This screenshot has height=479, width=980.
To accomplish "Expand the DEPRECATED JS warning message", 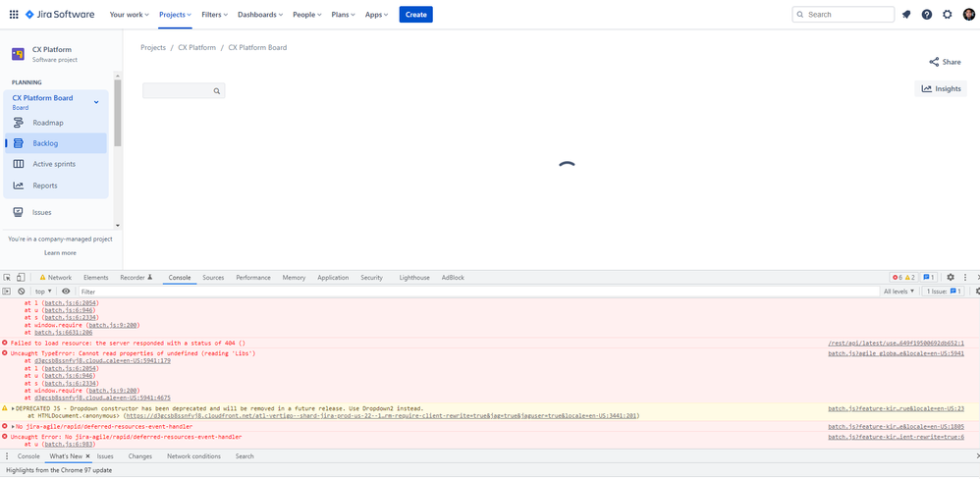I will 13,407.
